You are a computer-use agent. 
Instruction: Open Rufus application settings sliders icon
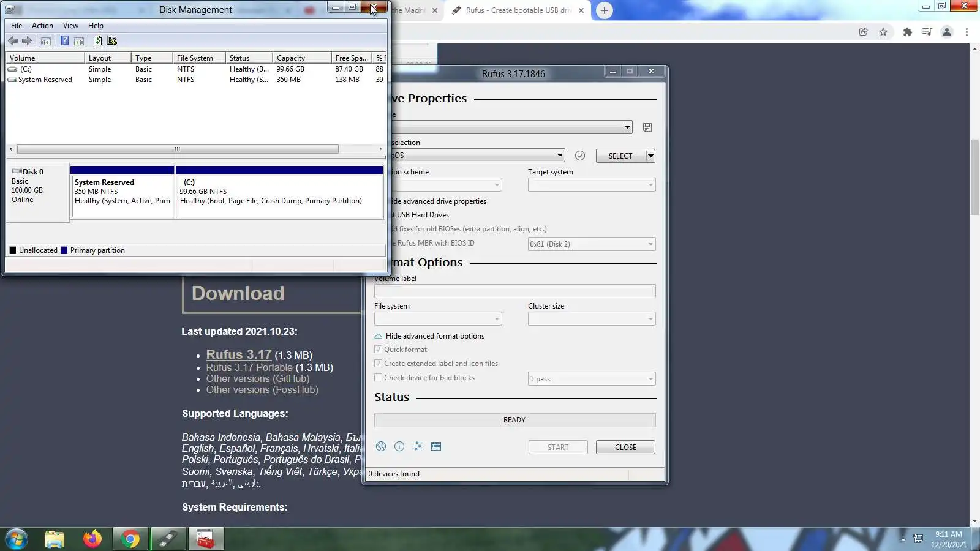(x=418, y=446)
